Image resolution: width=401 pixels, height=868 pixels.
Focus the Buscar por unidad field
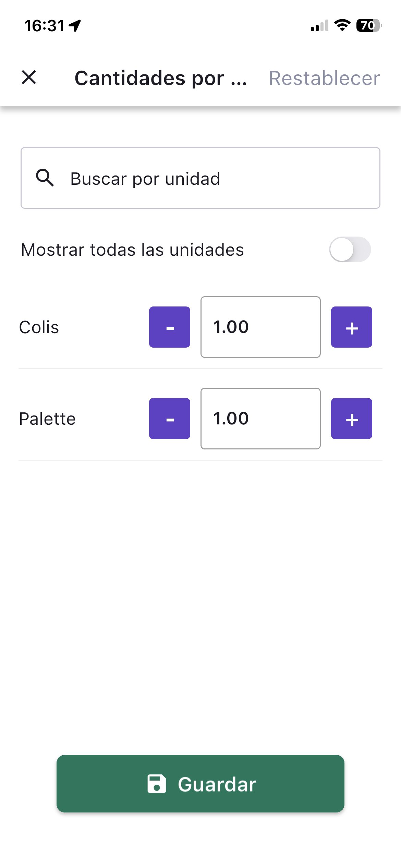point(219,178)
